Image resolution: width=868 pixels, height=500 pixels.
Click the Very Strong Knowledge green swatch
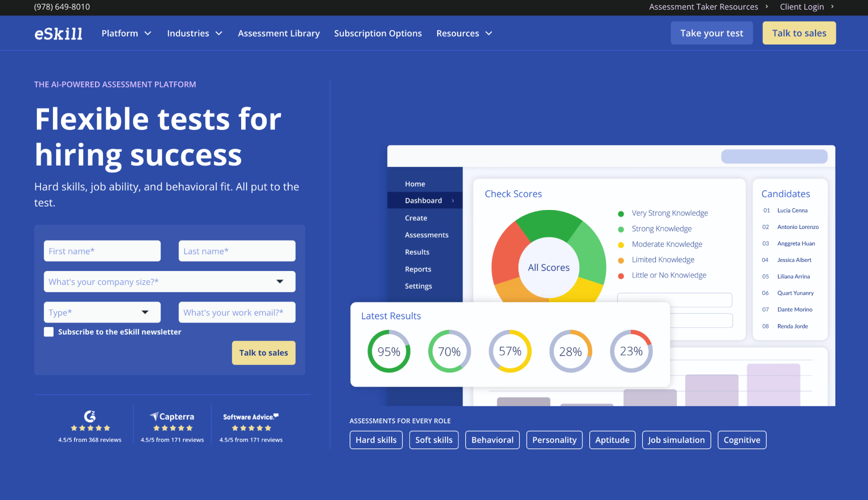621,213
